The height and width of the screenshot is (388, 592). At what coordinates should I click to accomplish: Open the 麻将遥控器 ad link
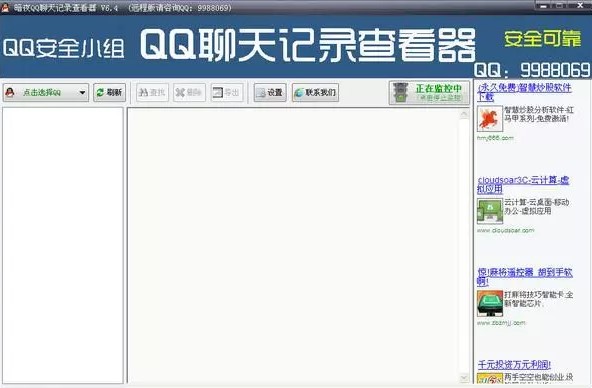coord(525,277)
